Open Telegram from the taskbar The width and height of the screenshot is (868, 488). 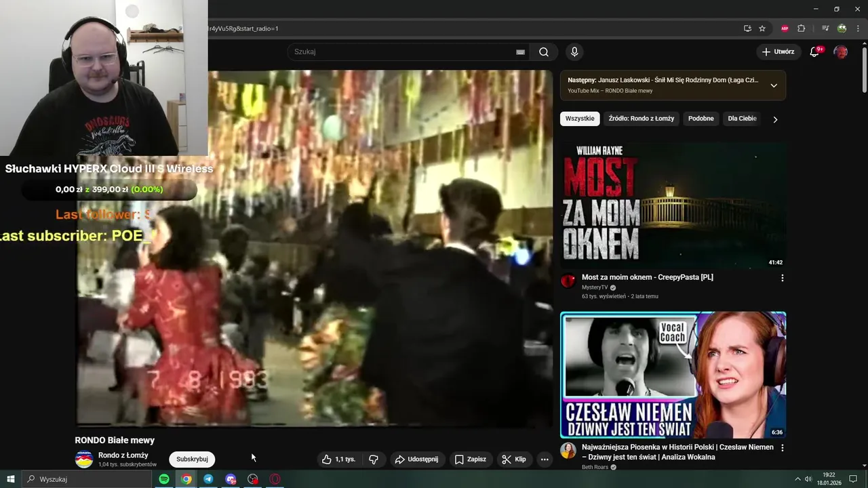[x=208, y=479]
